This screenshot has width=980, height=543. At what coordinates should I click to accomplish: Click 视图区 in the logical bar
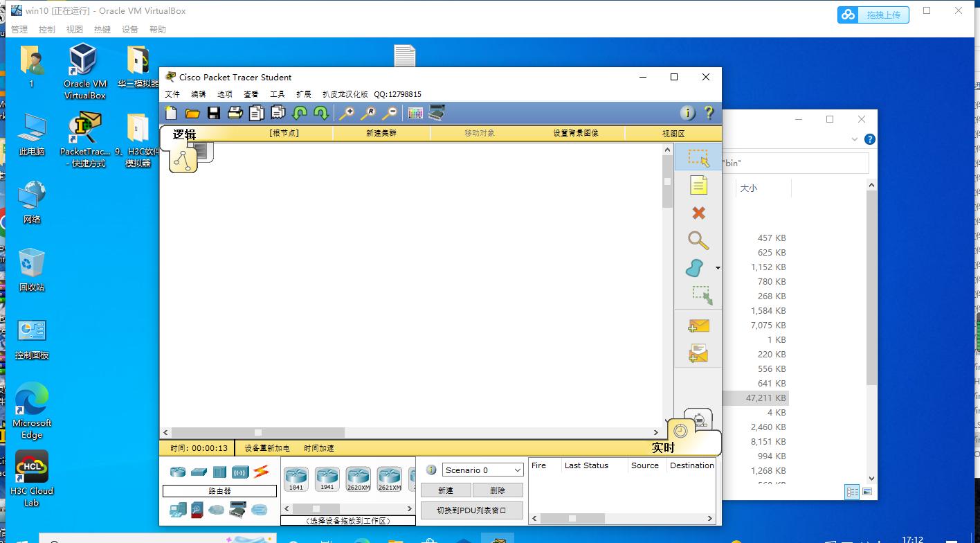click(x=673, y=133)
